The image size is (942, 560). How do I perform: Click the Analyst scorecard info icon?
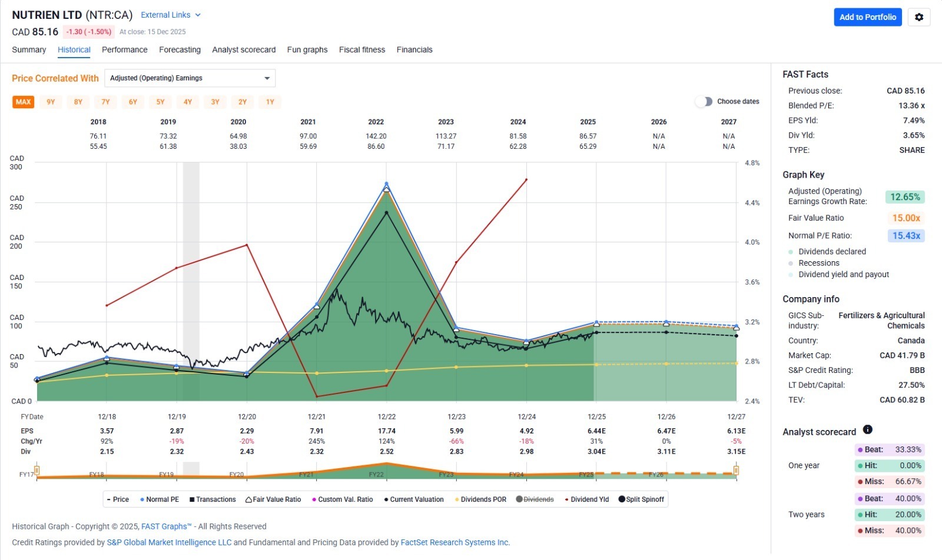pyautogui.click(x=867, y=430)
